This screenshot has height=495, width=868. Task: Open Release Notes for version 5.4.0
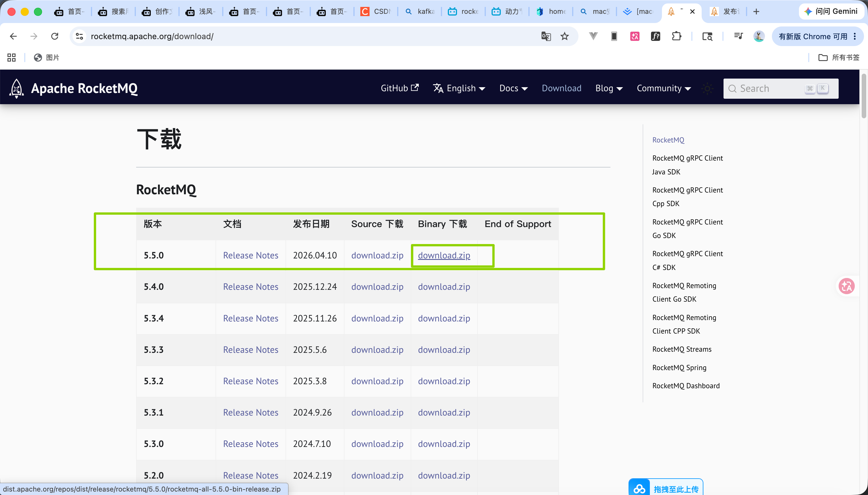coord(251,287)
